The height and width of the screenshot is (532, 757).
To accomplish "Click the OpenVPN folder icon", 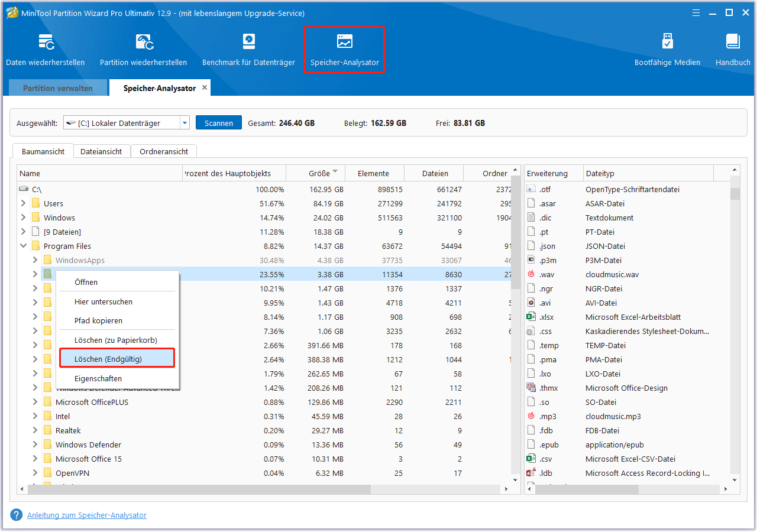I will click(x=48, y=473).
